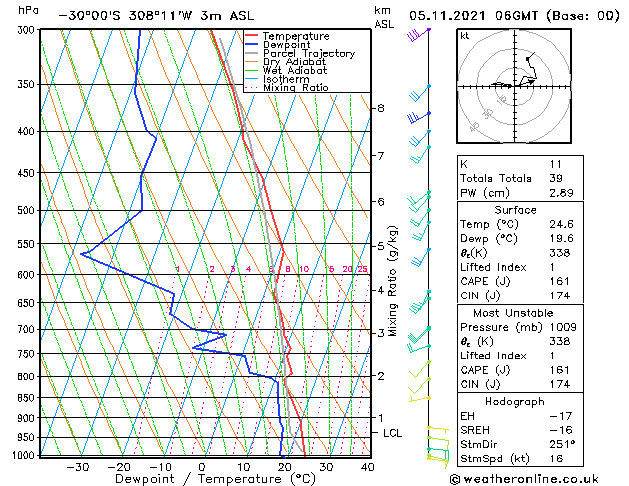The width and height of the screenshot is (629, 486).
Task: Click the yellow wind barb at 850 hPa
Action: click(420, 399)
